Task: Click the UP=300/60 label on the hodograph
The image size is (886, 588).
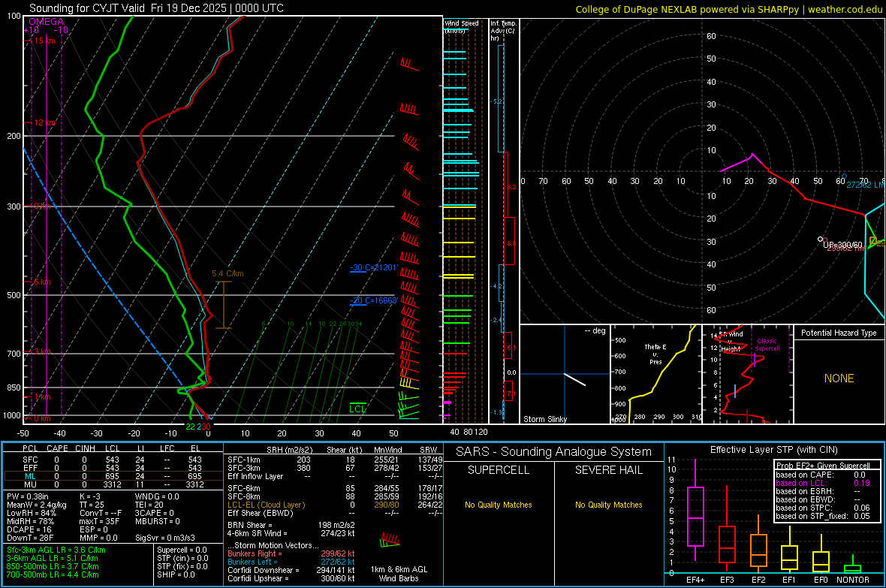Action: click(842, 245)
